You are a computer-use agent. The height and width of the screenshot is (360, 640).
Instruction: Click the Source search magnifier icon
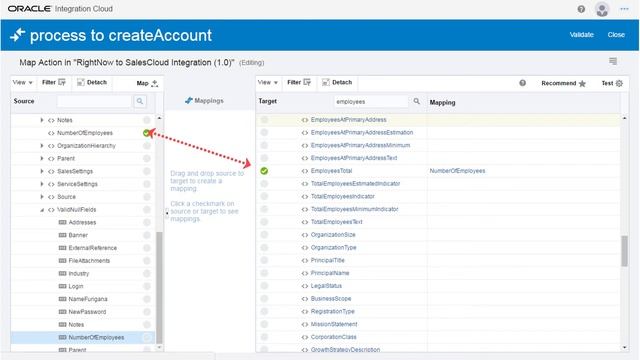(140, 101)
